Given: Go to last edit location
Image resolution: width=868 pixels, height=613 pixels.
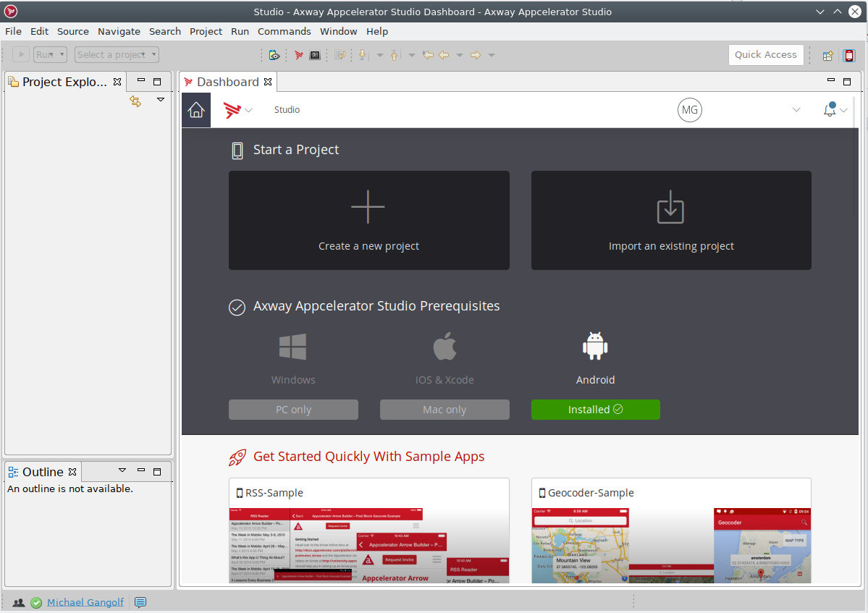Looking at the screenshot, I should coord(428,55).
